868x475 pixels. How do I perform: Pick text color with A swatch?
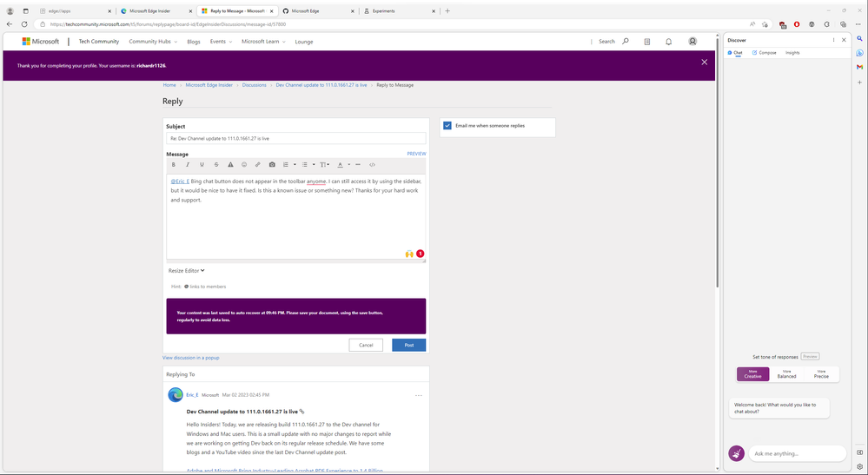pyautogui.click(x=341, y=165)
